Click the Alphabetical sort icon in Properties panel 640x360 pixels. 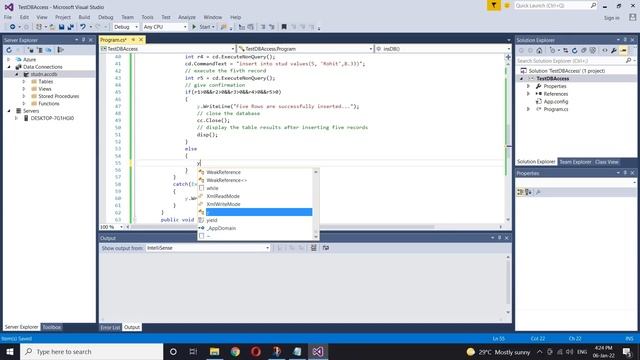point(528,192)
